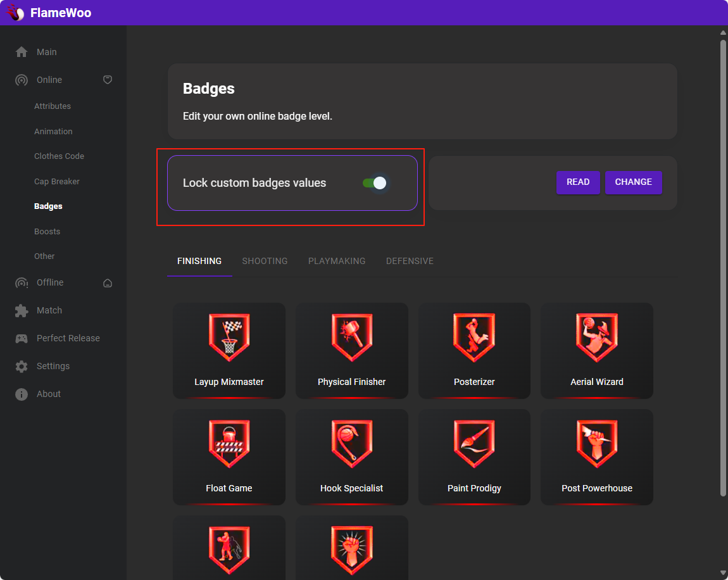Click the Perfect Release gamepad icon
The image size is (728, 580).
point(22,339)
